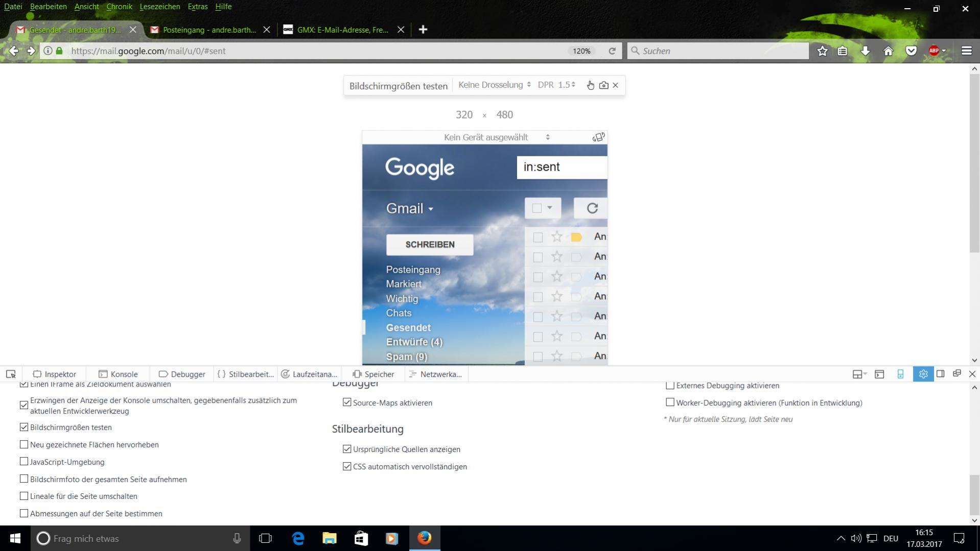The image size is (980, 551).
Task: Open devtools in separate window icon
Action: point(956,374)
